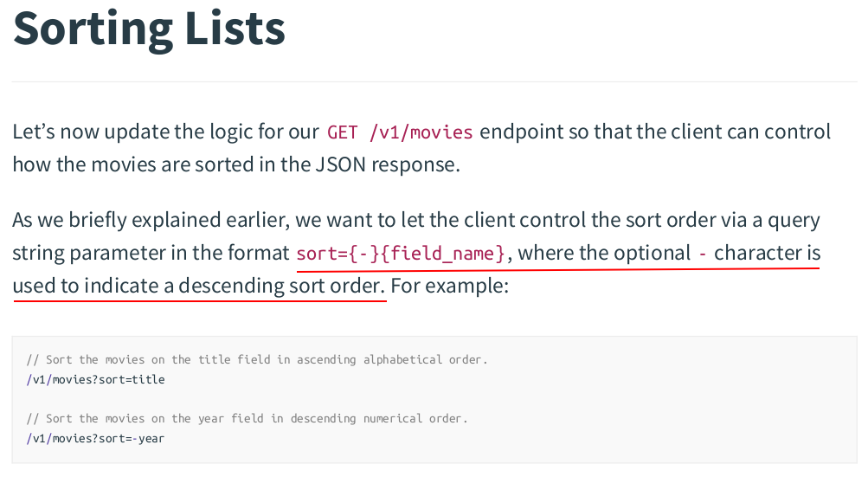
Task: Click the /v1/movies?sort=-year code line
Action: (x=95, y=438)
